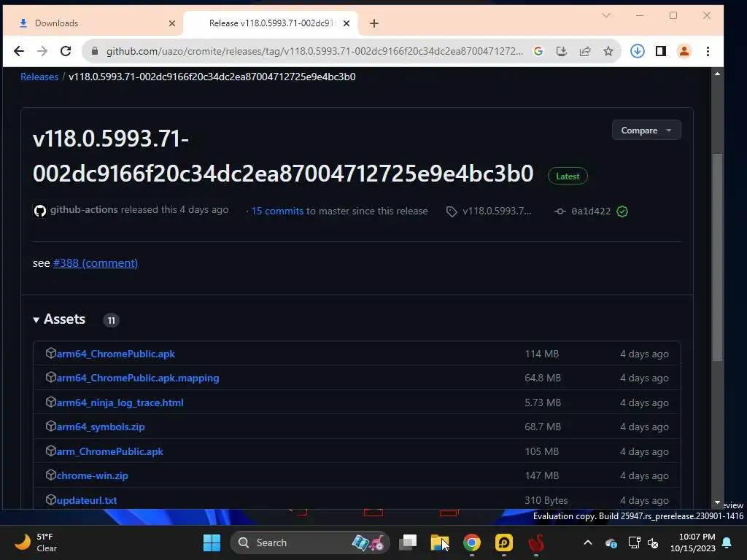The image size is (747, 560).
Task: Click the 114 MB size text
Action: click(542, 354)
